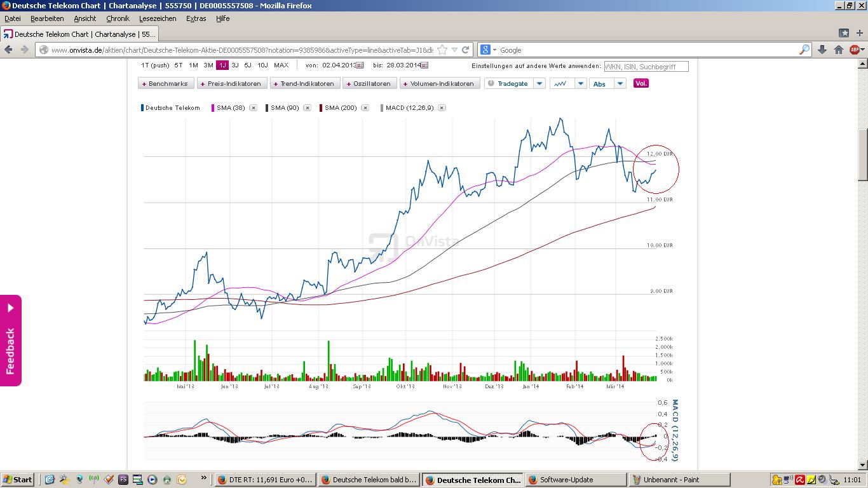Image resolution: width=868 pixels, height=488 pixels.
Task: Go to the Firefox home page icon
Action: point(839,50)
